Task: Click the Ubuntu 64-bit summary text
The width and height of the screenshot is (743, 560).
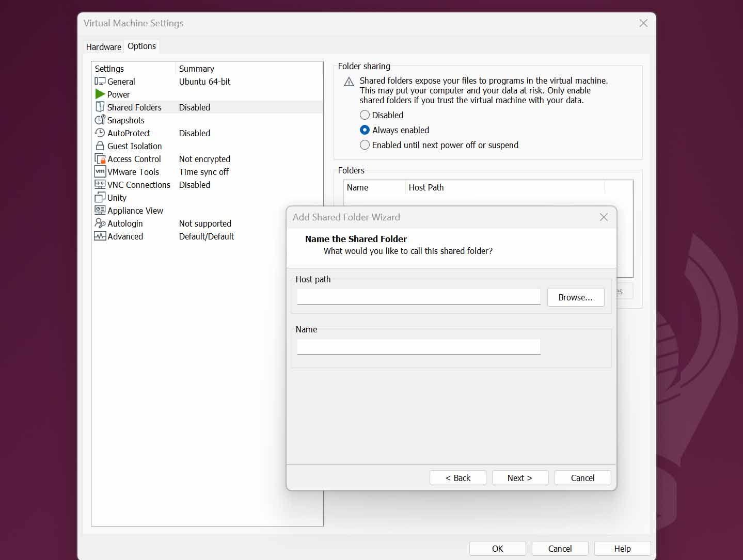Action: [x=204, y=82]
